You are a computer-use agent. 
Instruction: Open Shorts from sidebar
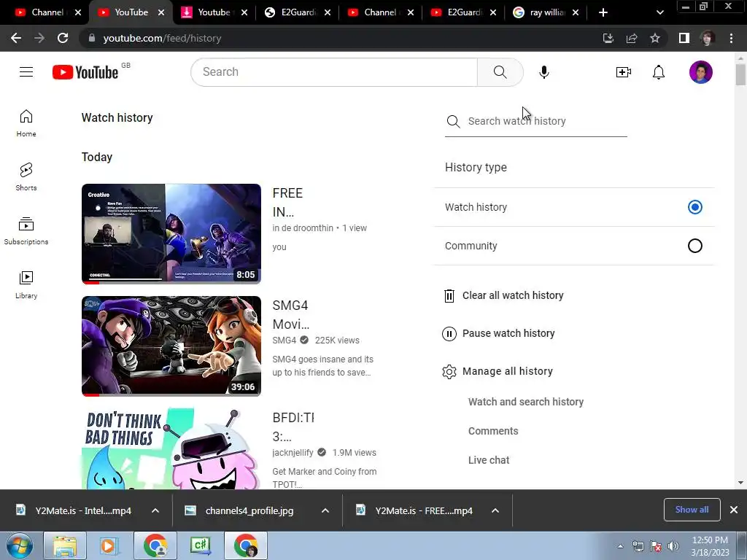point(26,177)
